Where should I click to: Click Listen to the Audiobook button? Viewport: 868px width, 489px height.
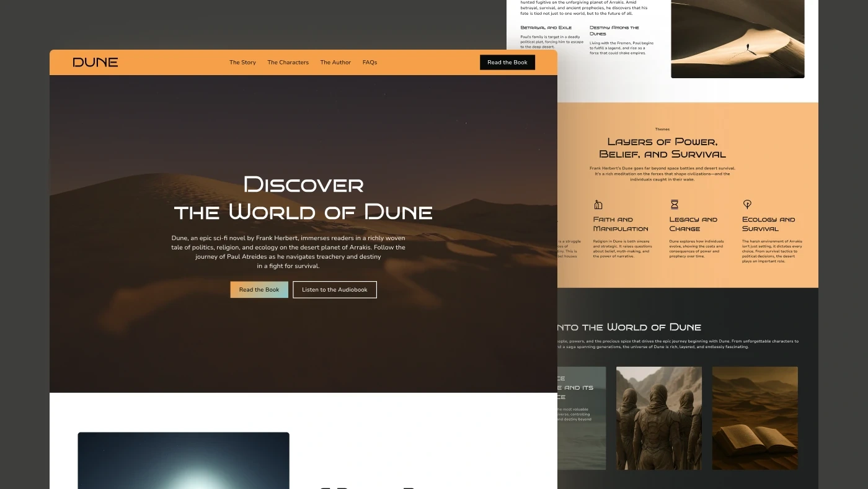[x=335, y=290]
